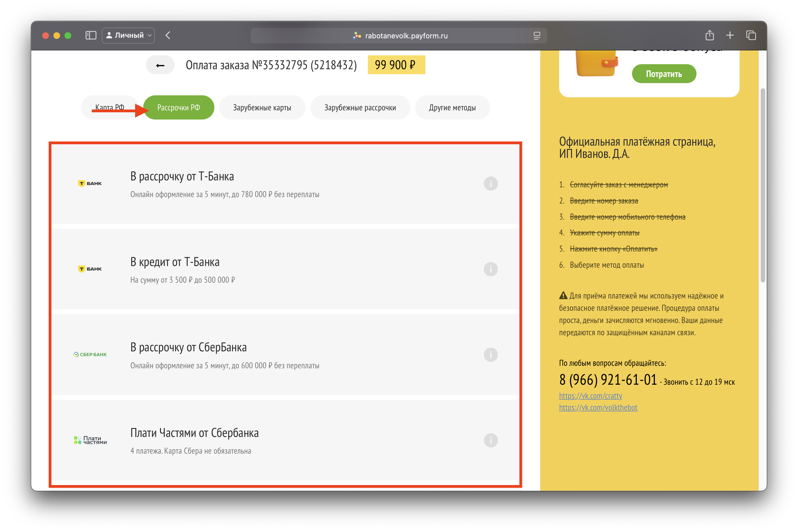The width and height of the screenshot is (798, 532).
Task: Show the tab overview icon
Action: tap(751, 35)
